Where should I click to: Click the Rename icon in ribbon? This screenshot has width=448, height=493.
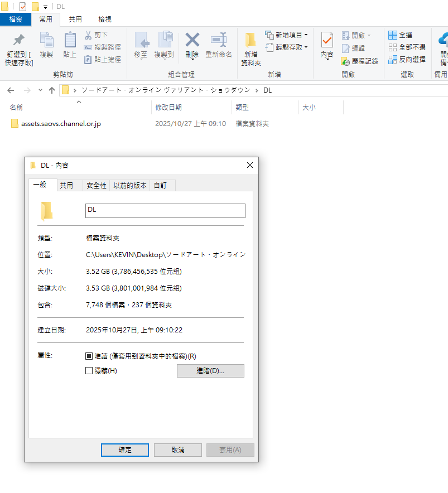[x=218, y=40]
